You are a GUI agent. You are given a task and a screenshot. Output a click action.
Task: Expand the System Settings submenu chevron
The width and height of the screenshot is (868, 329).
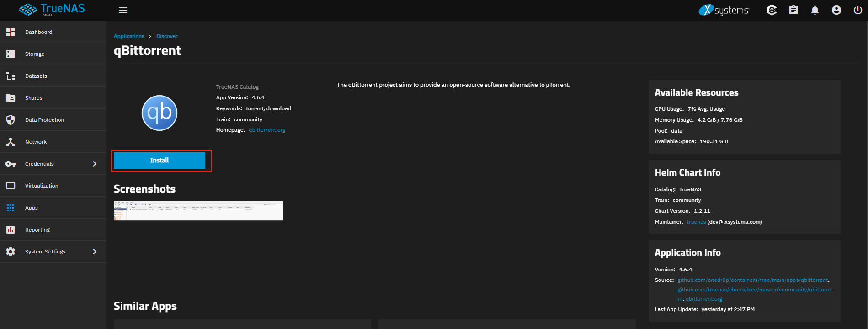coord(95,252)
